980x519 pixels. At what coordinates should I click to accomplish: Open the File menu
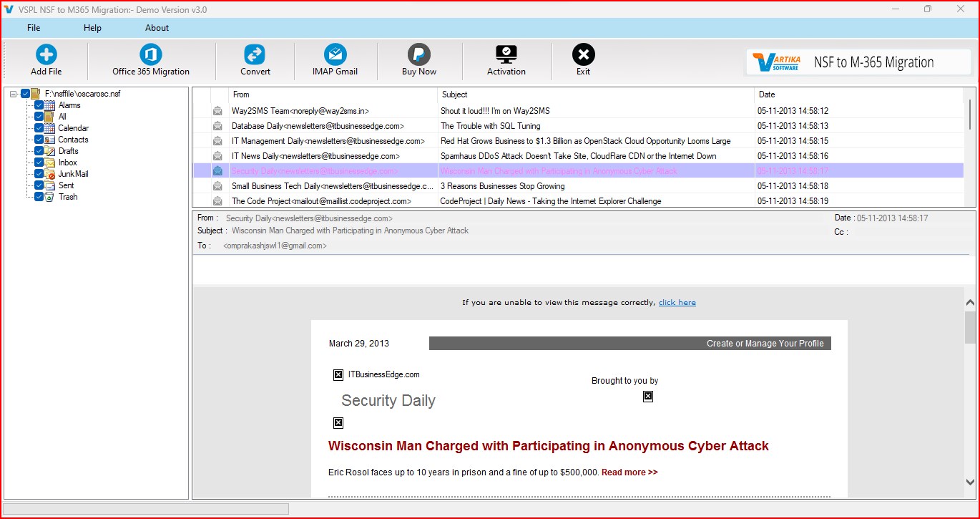click(34, 28)
